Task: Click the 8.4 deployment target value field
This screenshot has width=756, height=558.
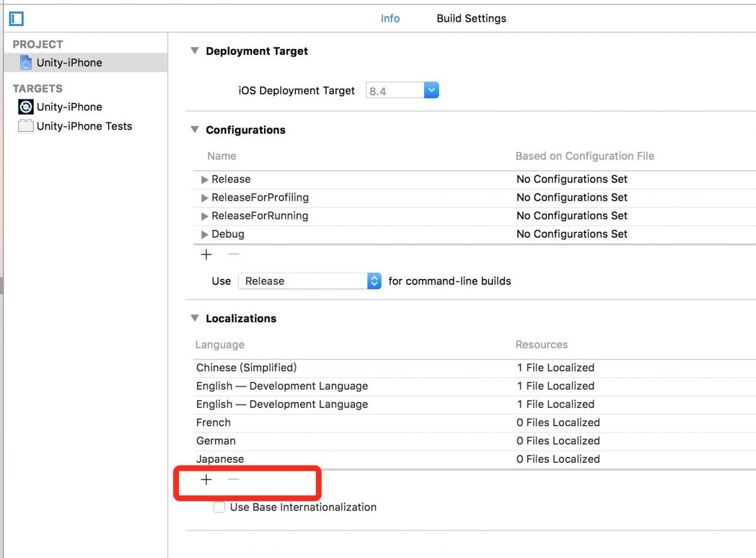Action: pos(395,91)
